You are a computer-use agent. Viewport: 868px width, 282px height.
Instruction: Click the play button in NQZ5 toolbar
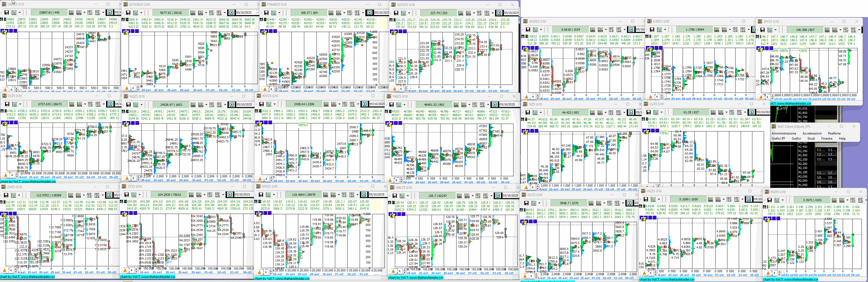[232, 105]
